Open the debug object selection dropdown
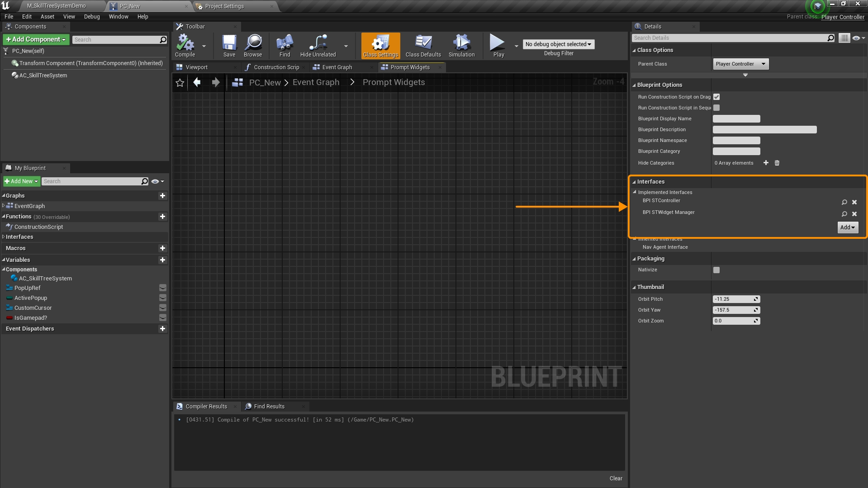 (x=558, y=44)
